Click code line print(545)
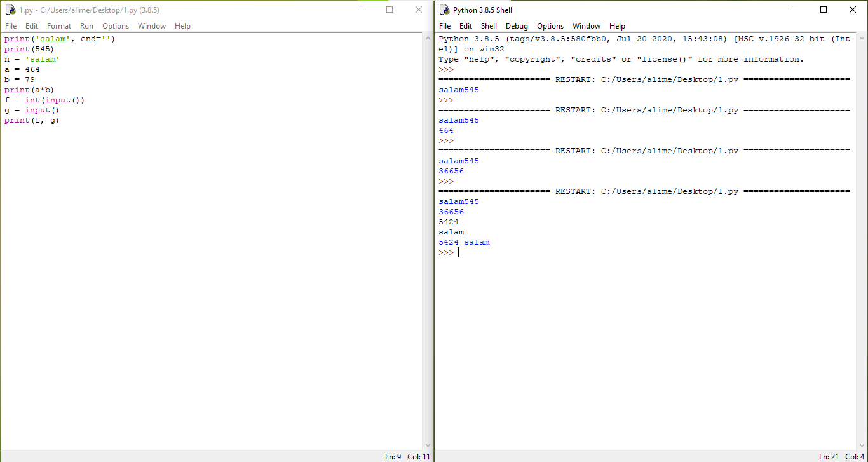Screen dimensions: 868x462 pos(29,49)
